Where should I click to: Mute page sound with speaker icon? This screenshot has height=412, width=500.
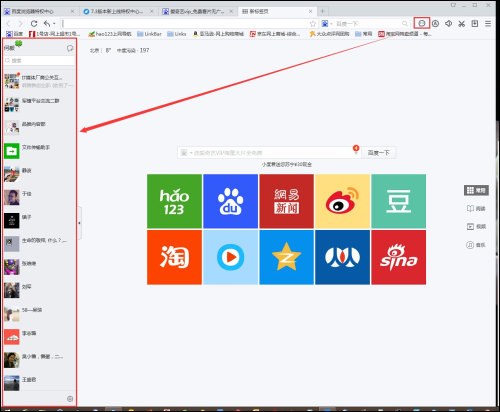click(448, 23)
